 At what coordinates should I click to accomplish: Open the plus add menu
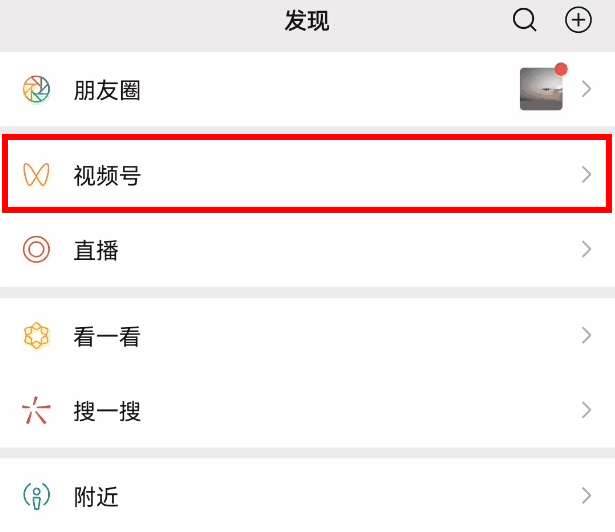578,20
